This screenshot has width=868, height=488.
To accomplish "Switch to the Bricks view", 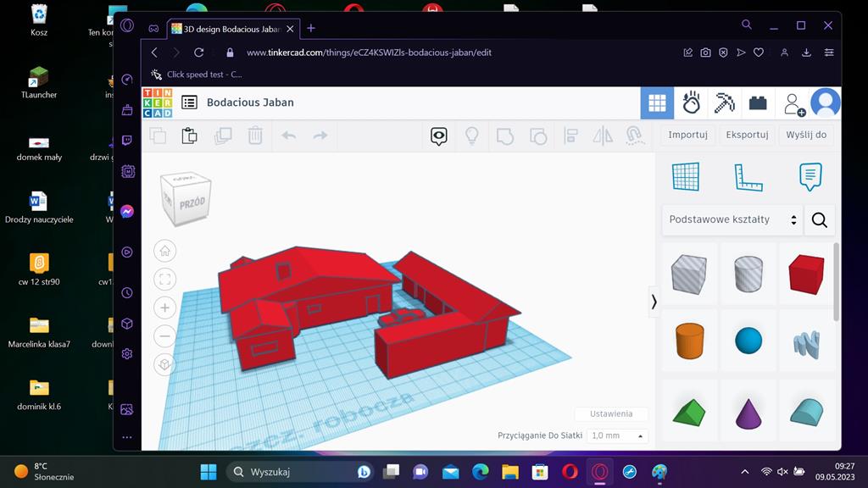I will tap(758, 103).
